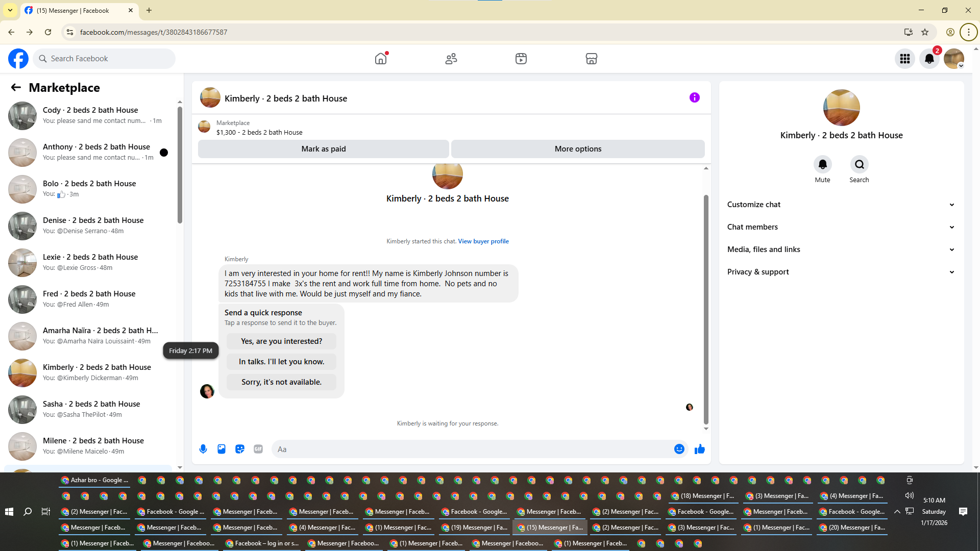The image size is (980, 551).
Task: Open the Facebook notifications bell
Action: tap(929, 59)
